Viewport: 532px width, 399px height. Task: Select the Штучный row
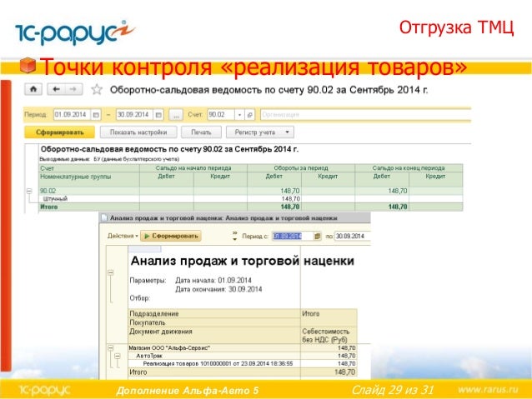tap(251, 198)
